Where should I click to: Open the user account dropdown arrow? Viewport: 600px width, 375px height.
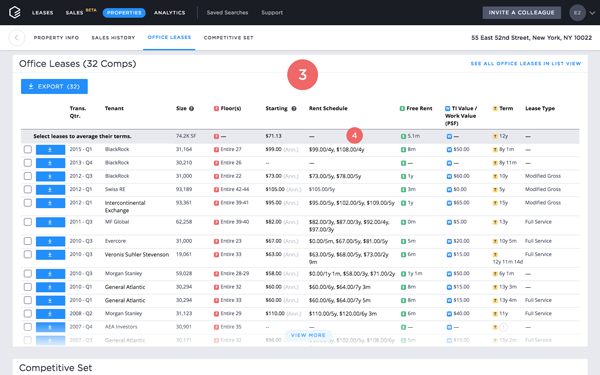coord(592,13)
